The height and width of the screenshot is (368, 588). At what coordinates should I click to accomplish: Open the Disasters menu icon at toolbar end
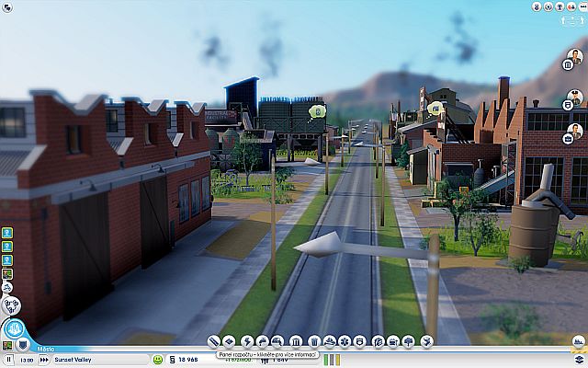pyautogui.click(x=426, y=341)
